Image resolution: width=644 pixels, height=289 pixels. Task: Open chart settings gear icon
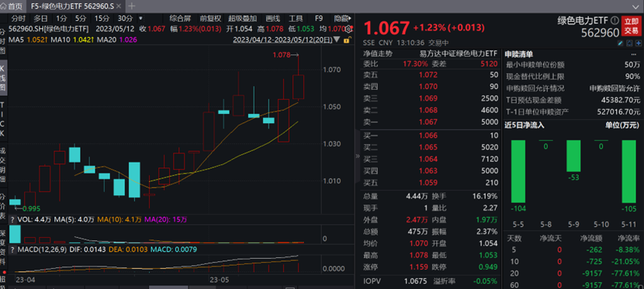tap(349, 29)
